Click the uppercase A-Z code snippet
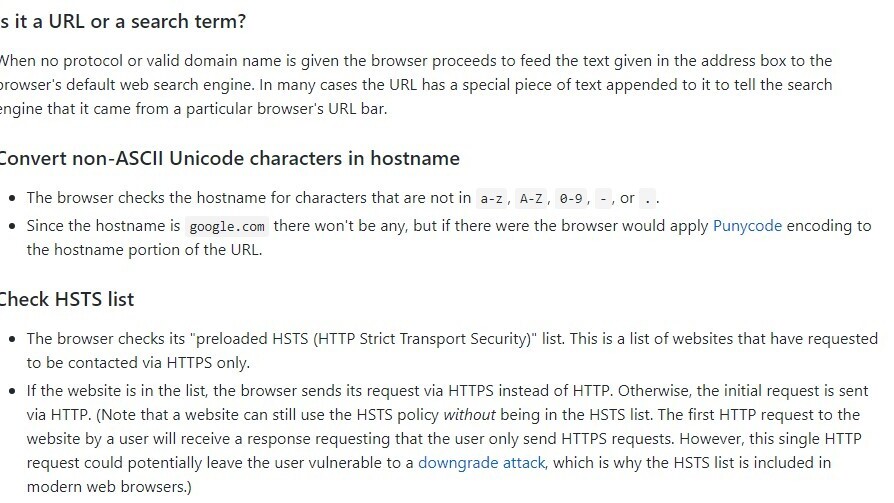Image resolution: width=894 pixels, height=503 pixels. click(x=531, y=198)
